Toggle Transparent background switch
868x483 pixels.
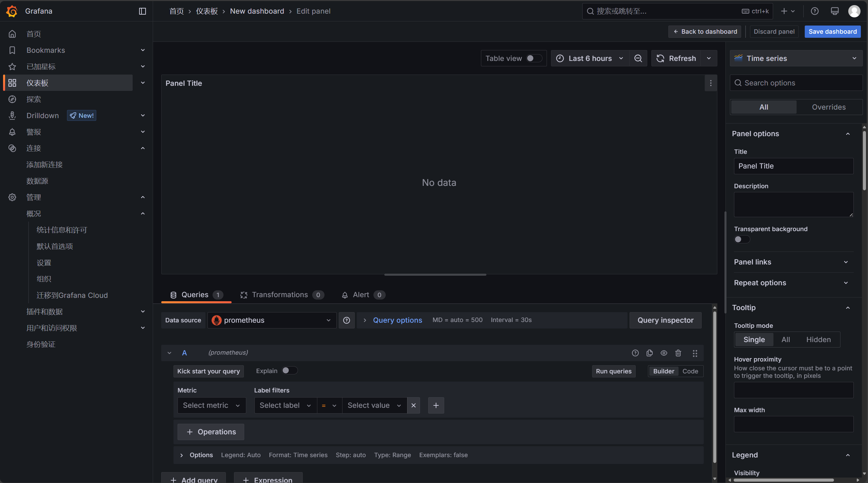(742, 239)
